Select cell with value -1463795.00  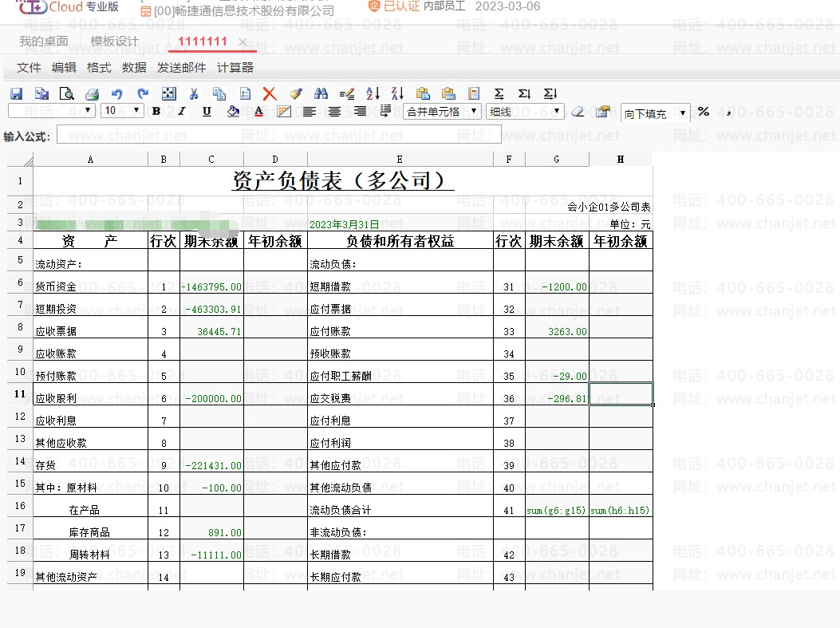tap(211, 282)
